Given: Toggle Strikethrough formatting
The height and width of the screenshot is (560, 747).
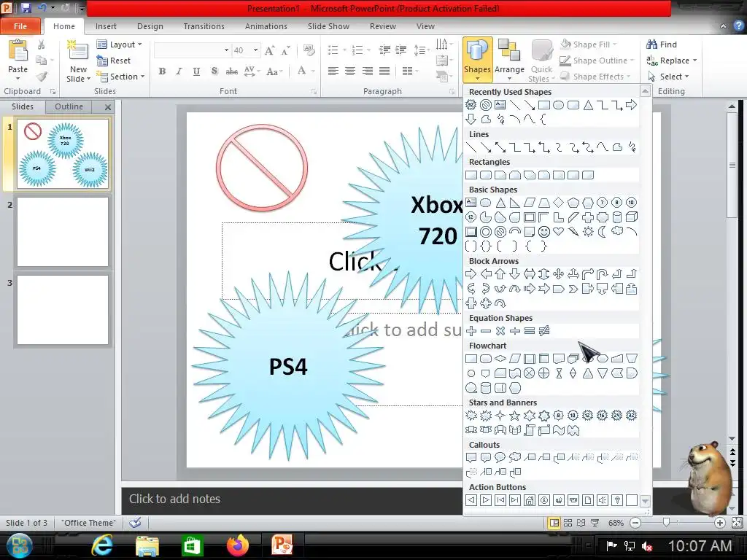Looking at the screenshot, I should pos(232,71).
